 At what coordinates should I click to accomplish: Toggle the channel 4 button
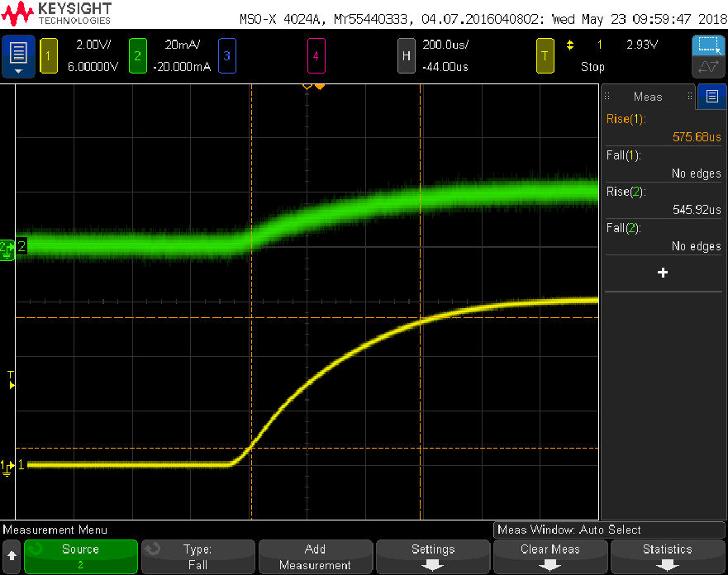(x=316, y=56)
